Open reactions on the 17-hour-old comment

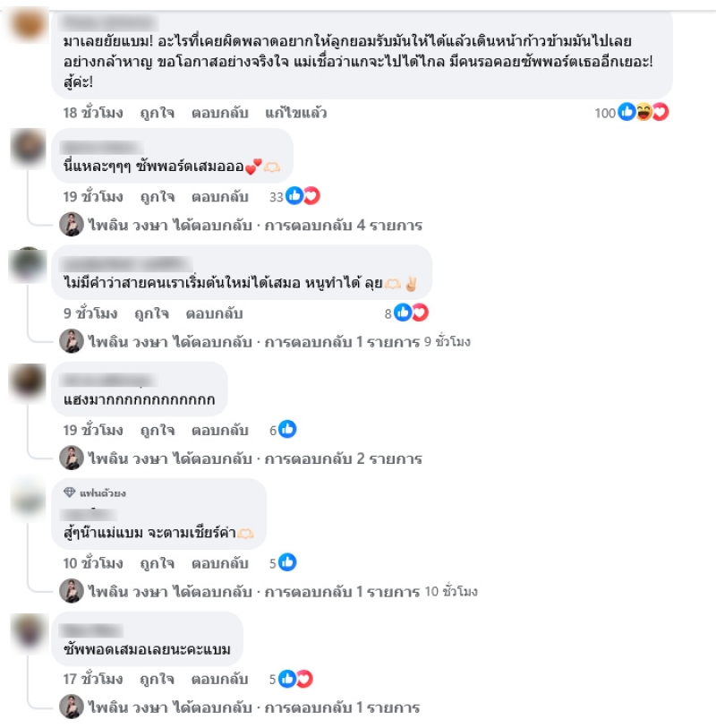(291, 680)
